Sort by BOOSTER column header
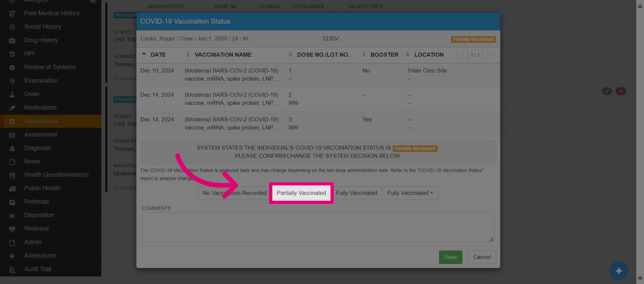This screenshot has width=644, height=284. (x=384, y=55)
